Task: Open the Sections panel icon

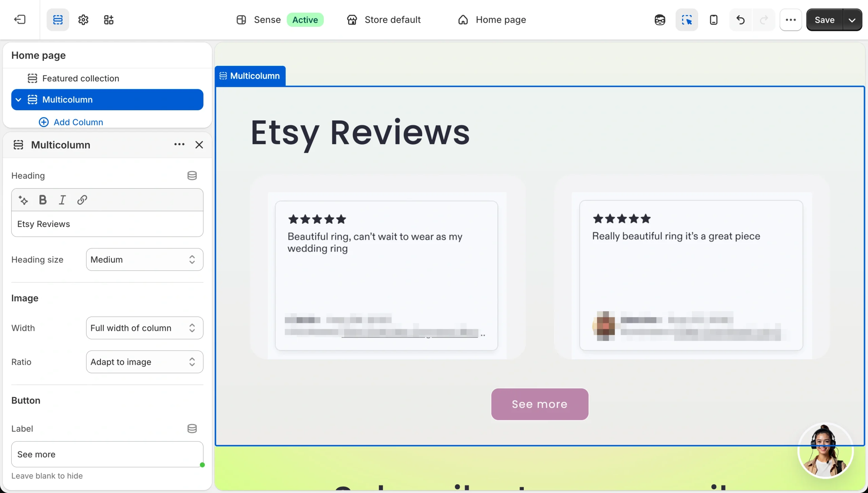Action: click(x=58, y=20)
